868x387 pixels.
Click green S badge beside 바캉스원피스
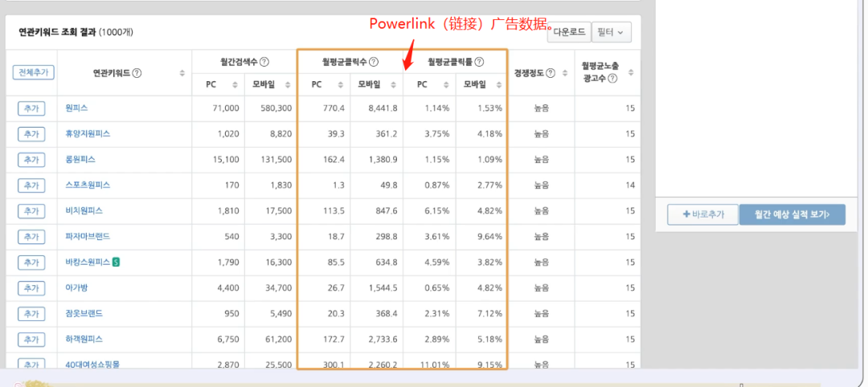point(117,262)
